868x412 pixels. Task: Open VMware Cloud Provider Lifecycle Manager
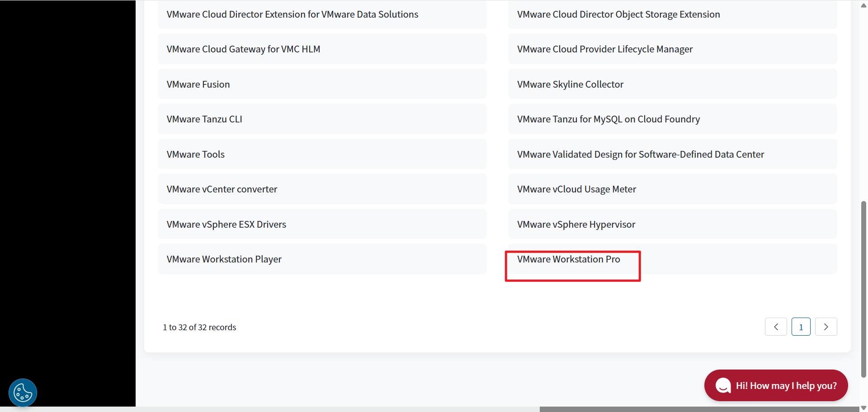click(672, 49)
